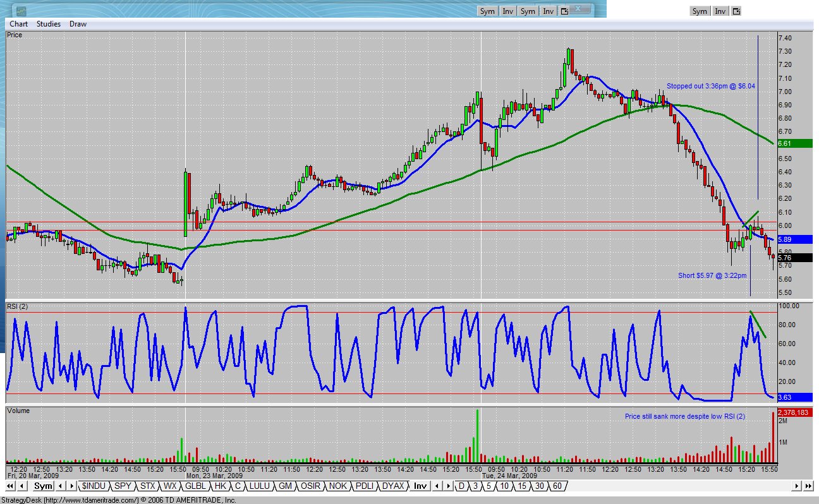Open the C symbol tab
This screenshot has width=819, height=504.
[x=238, y=486]
